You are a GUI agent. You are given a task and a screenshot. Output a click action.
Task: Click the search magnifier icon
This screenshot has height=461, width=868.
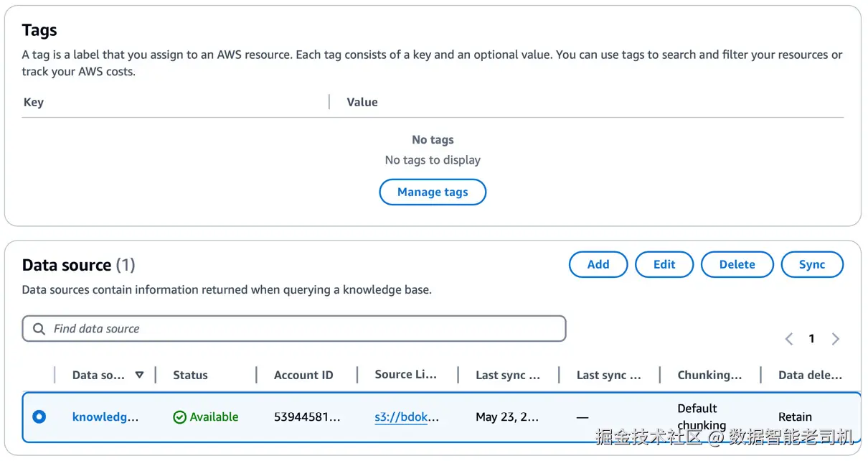39,329
